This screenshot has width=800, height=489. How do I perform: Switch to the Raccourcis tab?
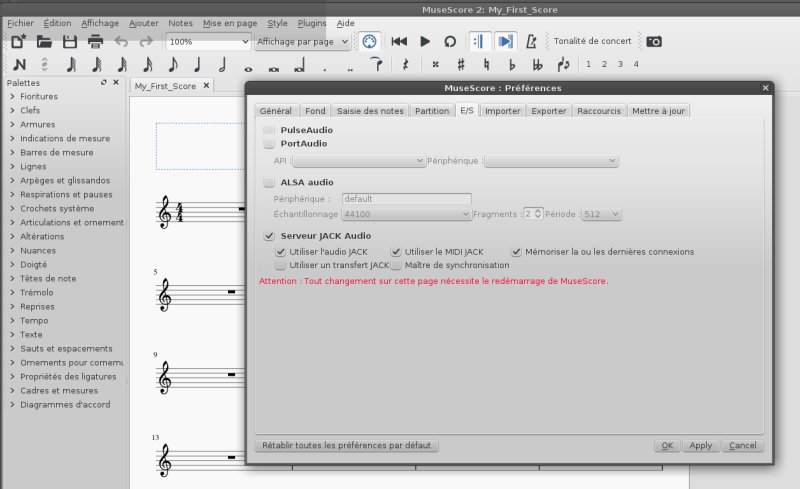tap(599, 111)
